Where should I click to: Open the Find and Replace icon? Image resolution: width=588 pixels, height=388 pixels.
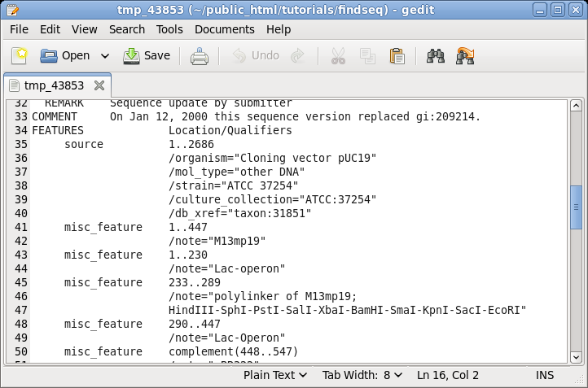(x=465, y=56)
